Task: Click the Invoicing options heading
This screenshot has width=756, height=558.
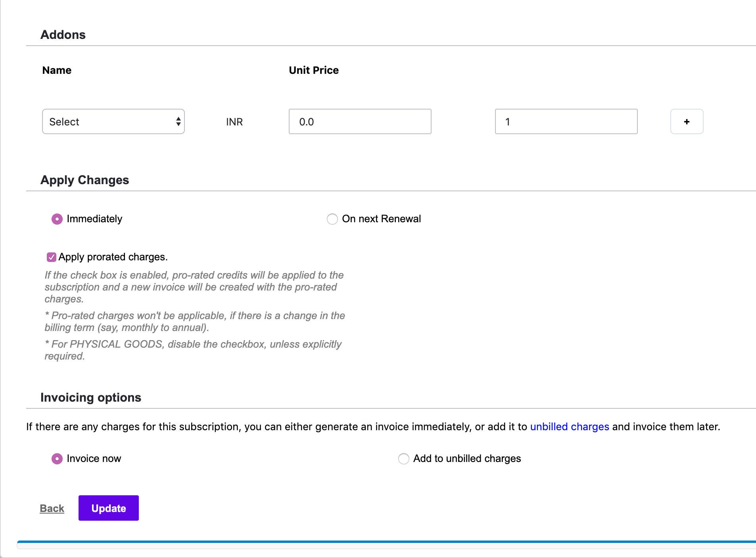Action: point(91,398)
